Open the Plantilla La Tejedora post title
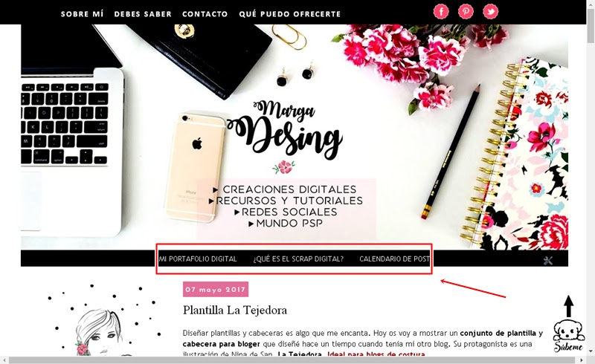 (x=235, y=311)
